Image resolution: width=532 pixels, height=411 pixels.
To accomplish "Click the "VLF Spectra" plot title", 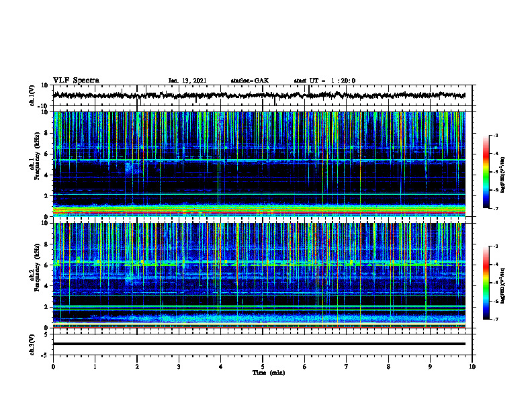I will click(76, 81).
